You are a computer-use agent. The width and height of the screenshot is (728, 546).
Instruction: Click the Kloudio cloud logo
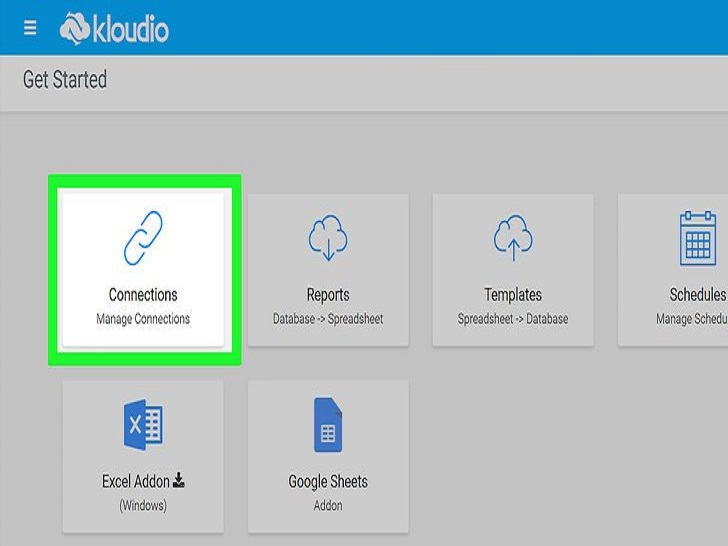[75, 29]
